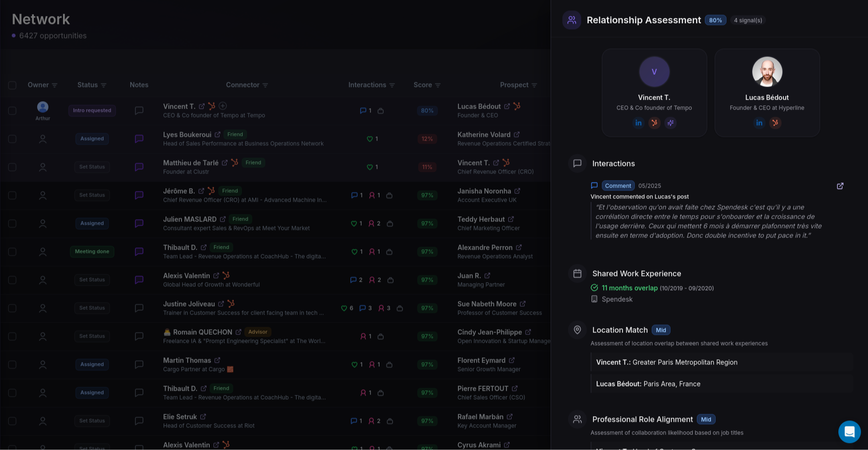Screen dimensions: 868x450
Task: Check the box for Julien MASLARD row
Action: (x=12, y=223)
